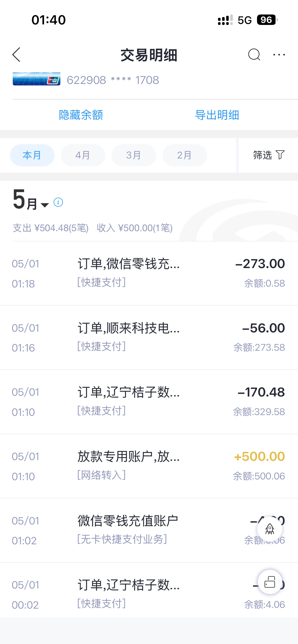Open the -170.48 辽宁桔子数 transaction
The width and height of the screenshot is (298, 644).
click(x=149, y=402)
